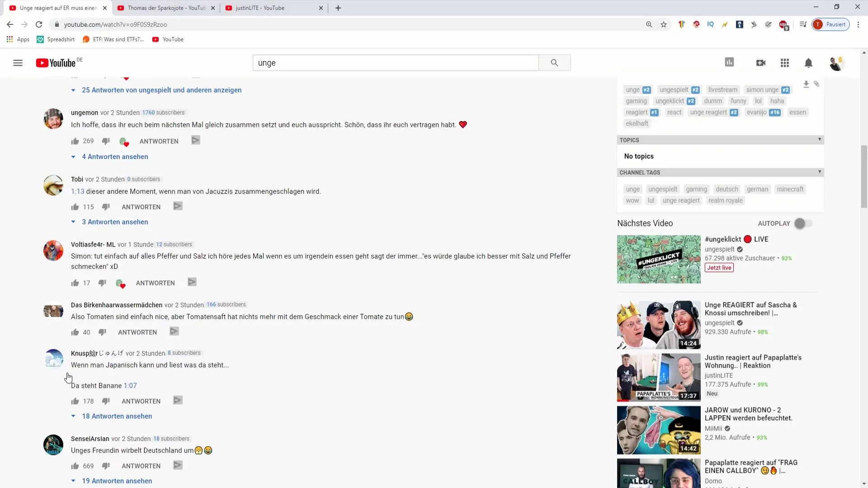Open the YouTube apps grid icon
This screenshot has width=868, height=488.
pyautogui.click(x=785, y=63)
